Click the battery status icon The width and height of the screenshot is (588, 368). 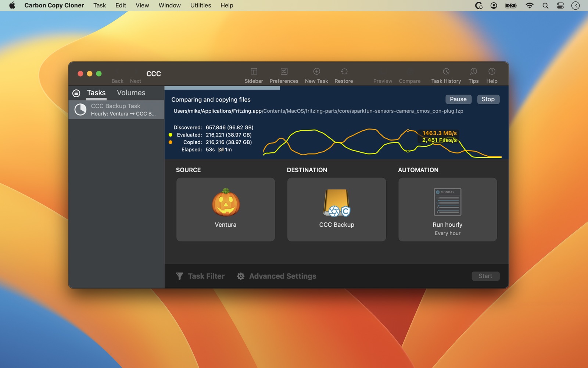click(x=511, y=6)
